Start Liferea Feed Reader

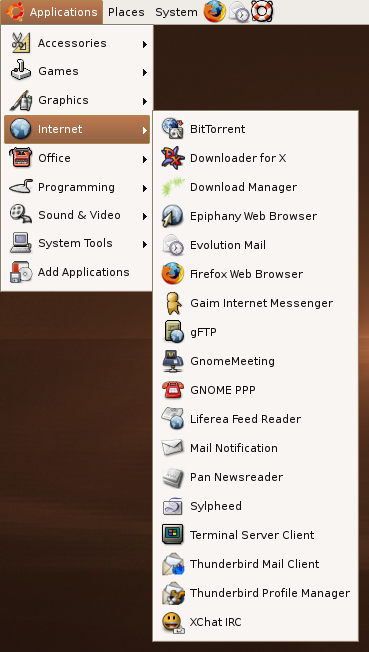tap(255, 419)
